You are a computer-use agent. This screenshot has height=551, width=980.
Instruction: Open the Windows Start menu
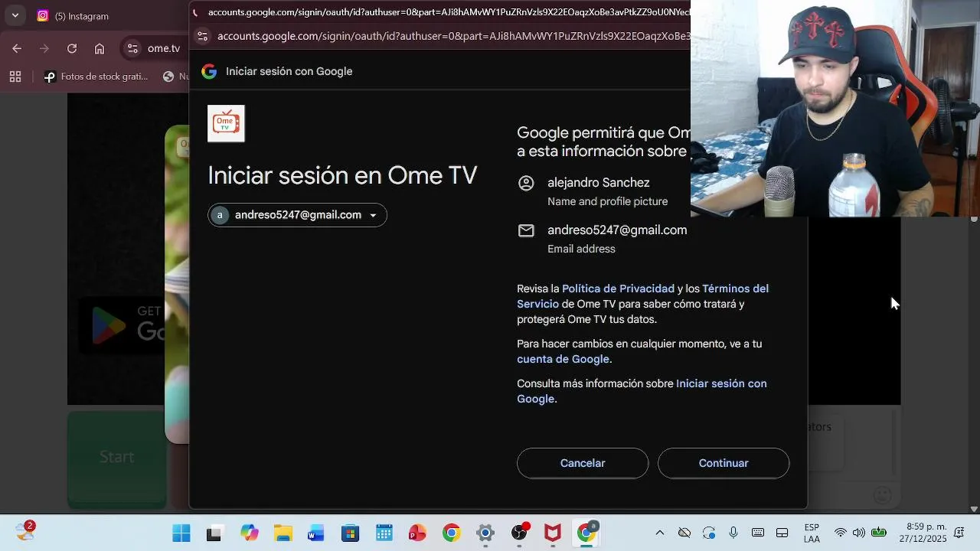coord(181,533)
